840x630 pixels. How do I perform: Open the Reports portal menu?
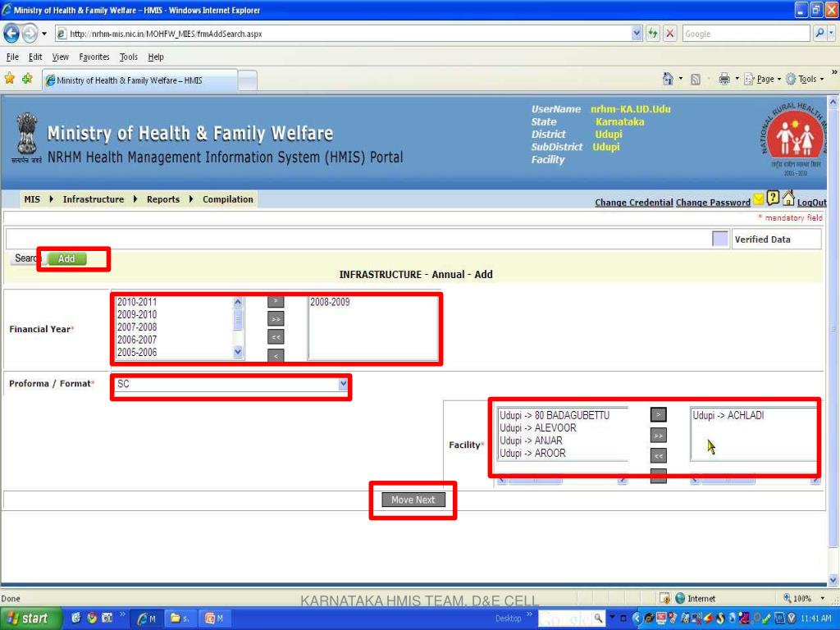coord(163,199)
